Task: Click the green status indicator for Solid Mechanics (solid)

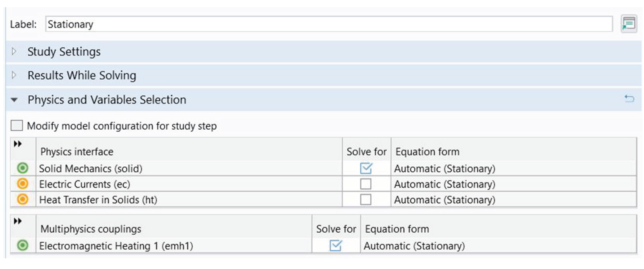Action: [22, 168]
